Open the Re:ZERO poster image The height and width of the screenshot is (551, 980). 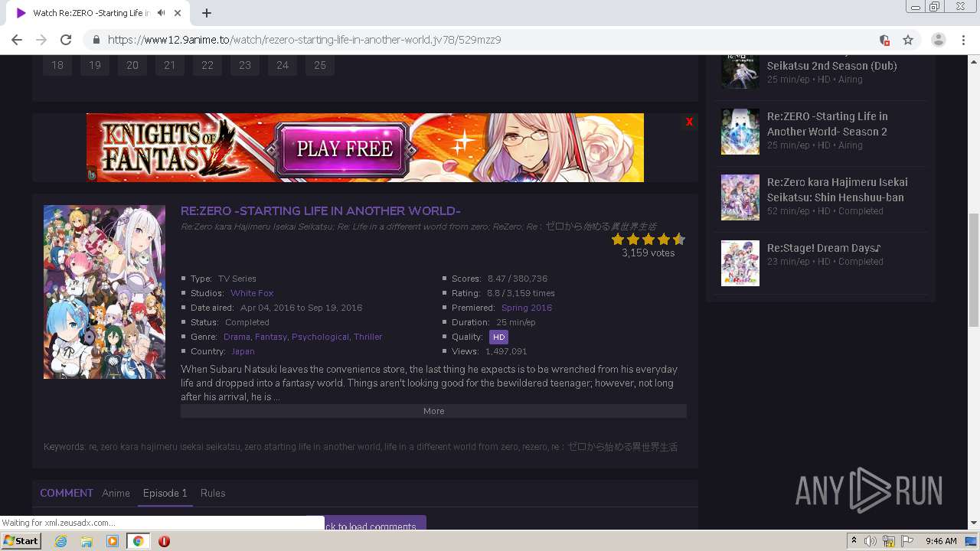pos(104,292)
